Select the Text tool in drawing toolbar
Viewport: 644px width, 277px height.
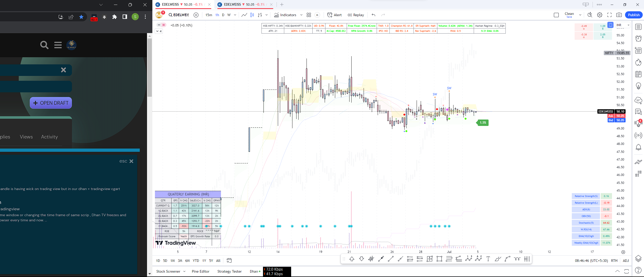(488, 259)
